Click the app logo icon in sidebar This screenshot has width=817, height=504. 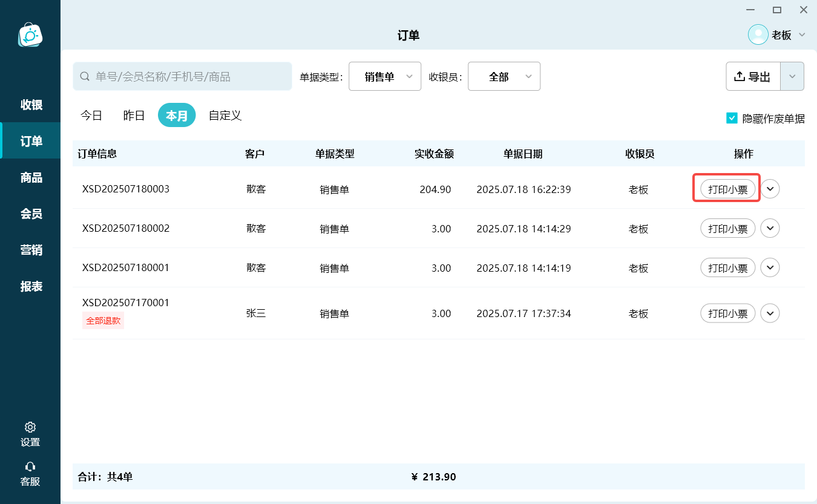30,35
